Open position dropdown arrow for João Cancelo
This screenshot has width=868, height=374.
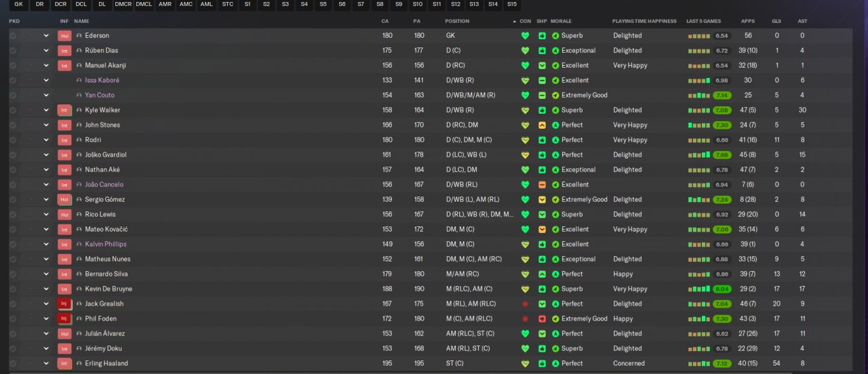pyautogui.click(x=46, y=184)
